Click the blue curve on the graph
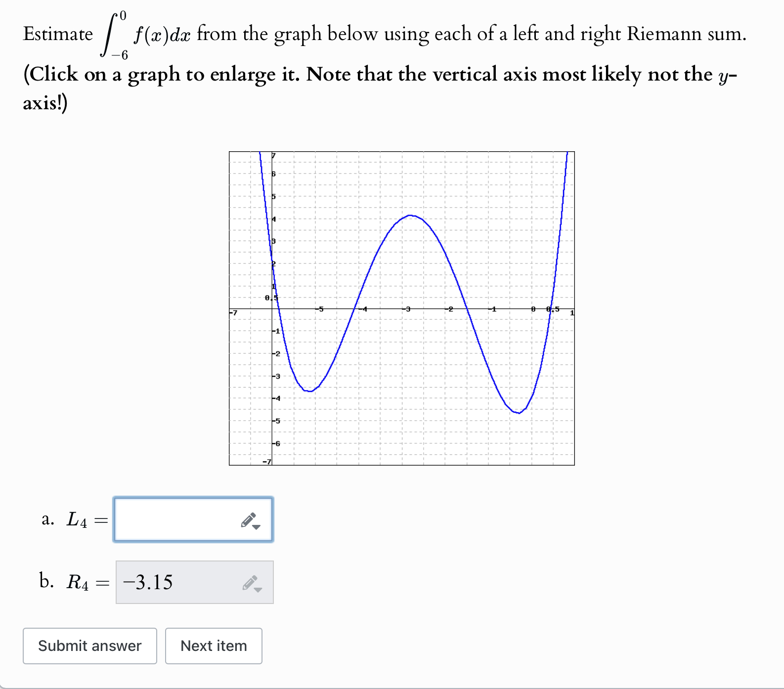The image size is (784, 689). pos(410,216)
